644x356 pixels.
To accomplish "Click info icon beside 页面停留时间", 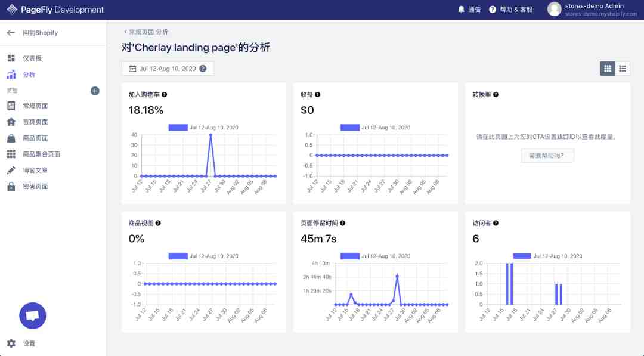I will coord(342,223).
